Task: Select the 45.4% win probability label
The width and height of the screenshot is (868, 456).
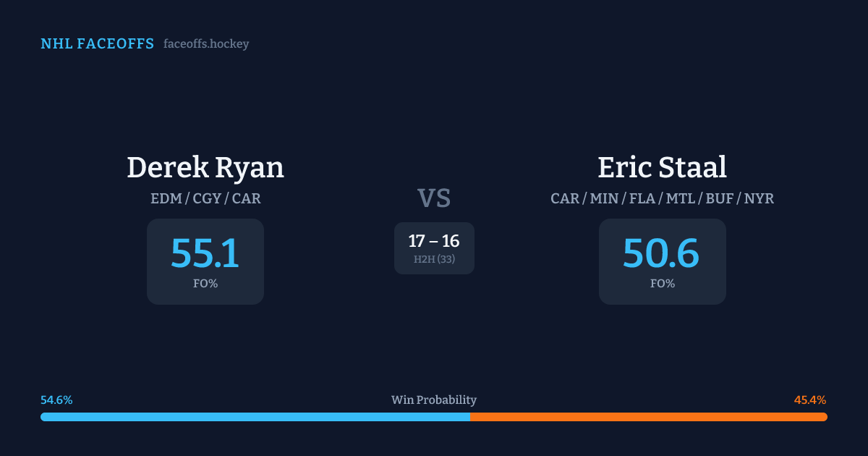Action: click(810, 400)
